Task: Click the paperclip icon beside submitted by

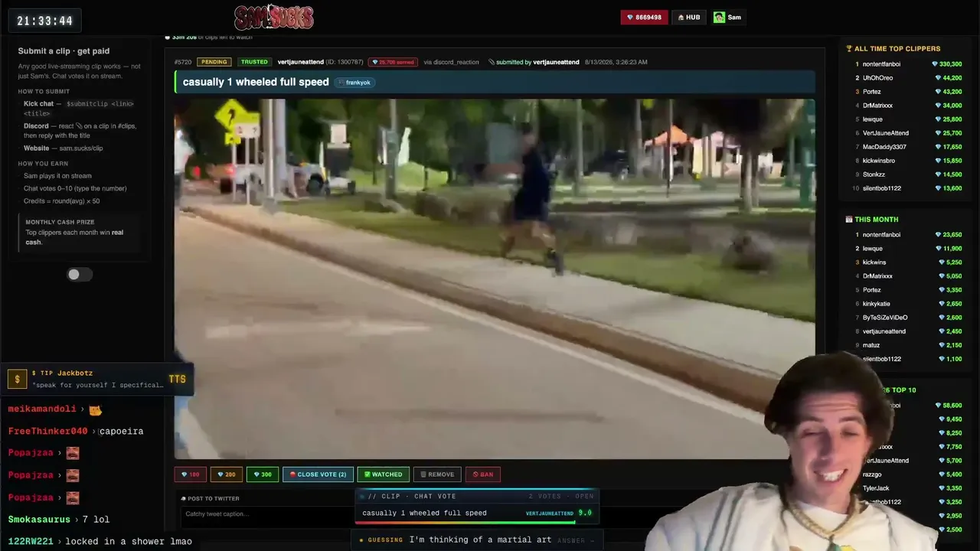Action: coord(492,62)
